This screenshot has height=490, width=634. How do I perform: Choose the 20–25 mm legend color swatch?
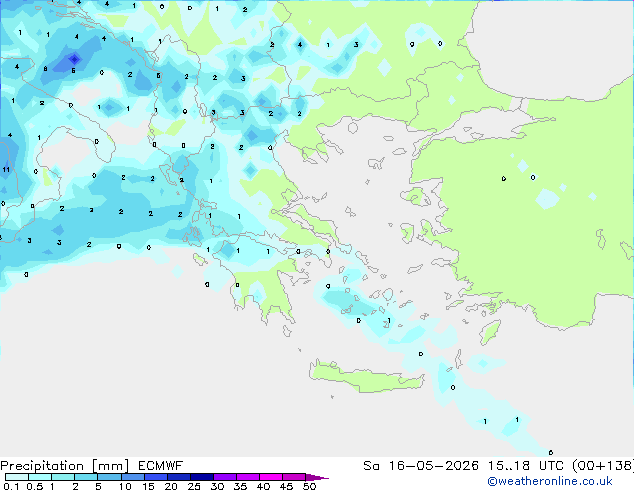[179, 477]
